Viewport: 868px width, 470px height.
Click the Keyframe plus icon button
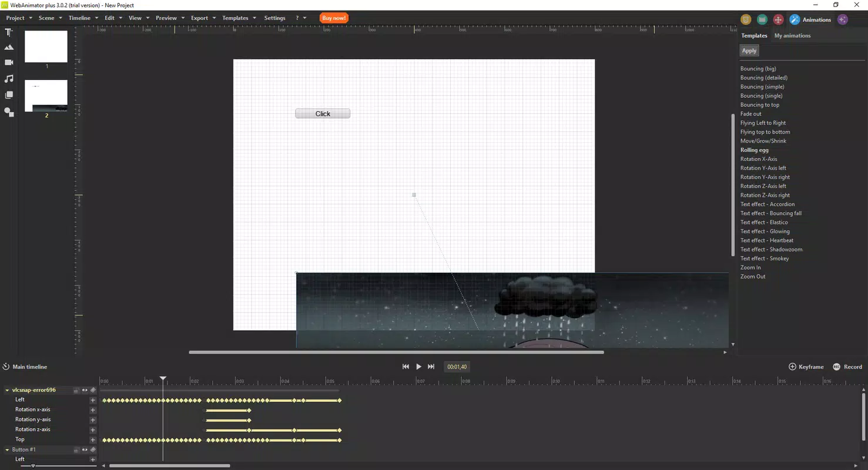tap(792, 367)
